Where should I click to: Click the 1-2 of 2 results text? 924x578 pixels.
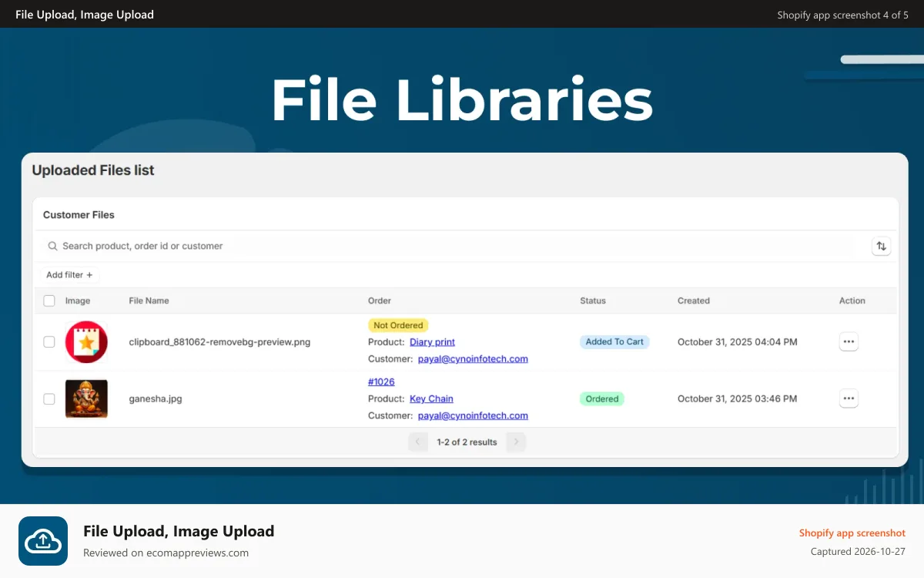coord(467,442)
